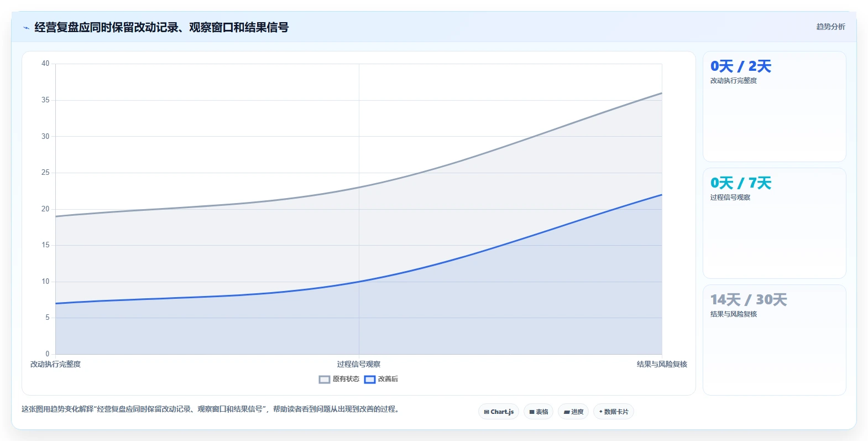
Task: Click 原有状态 line midpoint at 过程信号观察
Action: click(x=359, y=187)
